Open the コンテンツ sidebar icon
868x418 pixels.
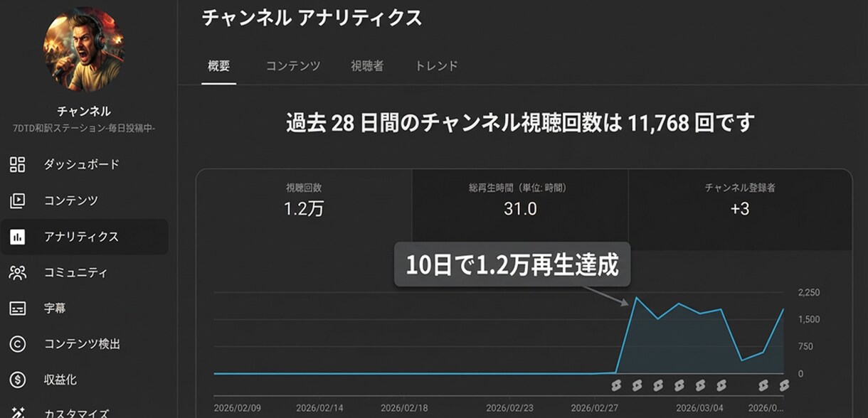click(x=17, y=200)
